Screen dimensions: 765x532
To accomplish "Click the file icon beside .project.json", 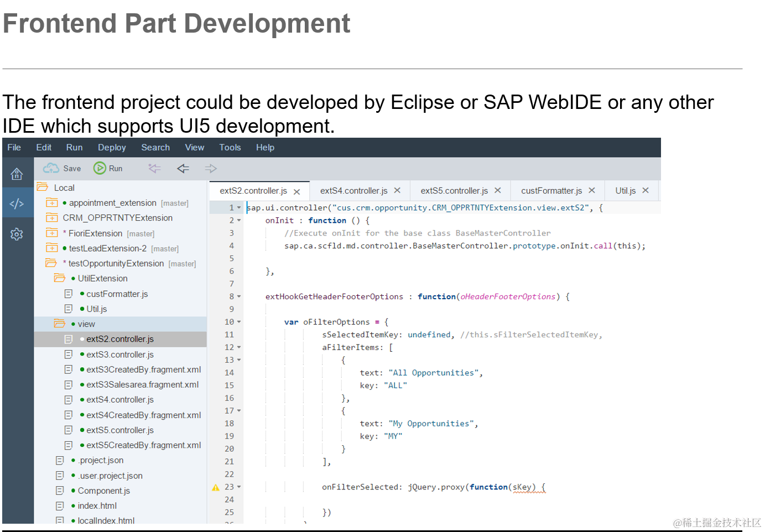I will point(60,460).
